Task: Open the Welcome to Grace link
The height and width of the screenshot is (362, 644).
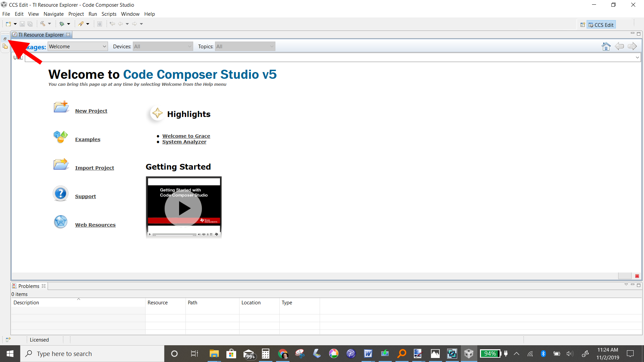Action: (186, 136)
